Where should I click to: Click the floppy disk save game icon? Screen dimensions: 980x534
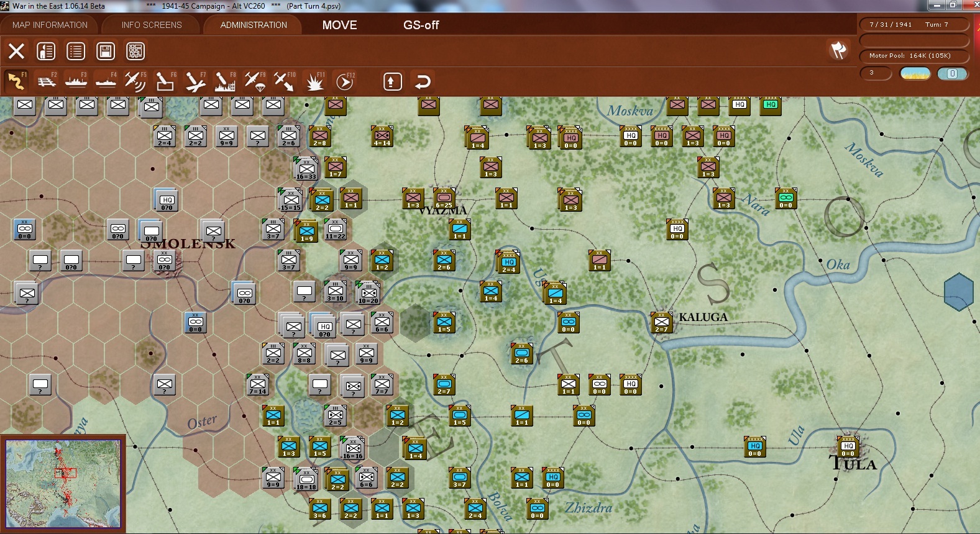click(106, 51)
